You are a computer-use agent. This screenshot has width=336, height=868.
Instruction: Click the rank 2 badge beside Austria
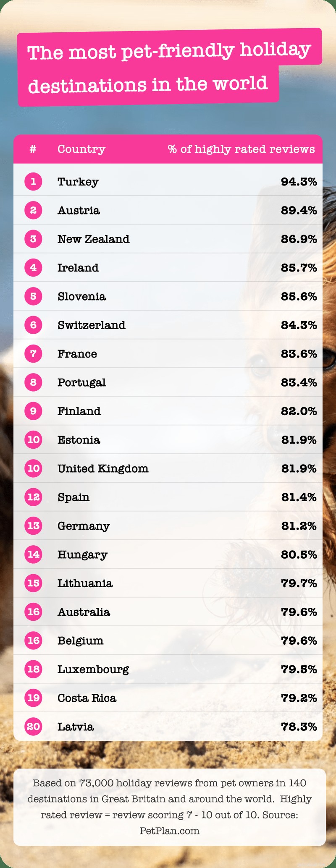pos(33,210)
